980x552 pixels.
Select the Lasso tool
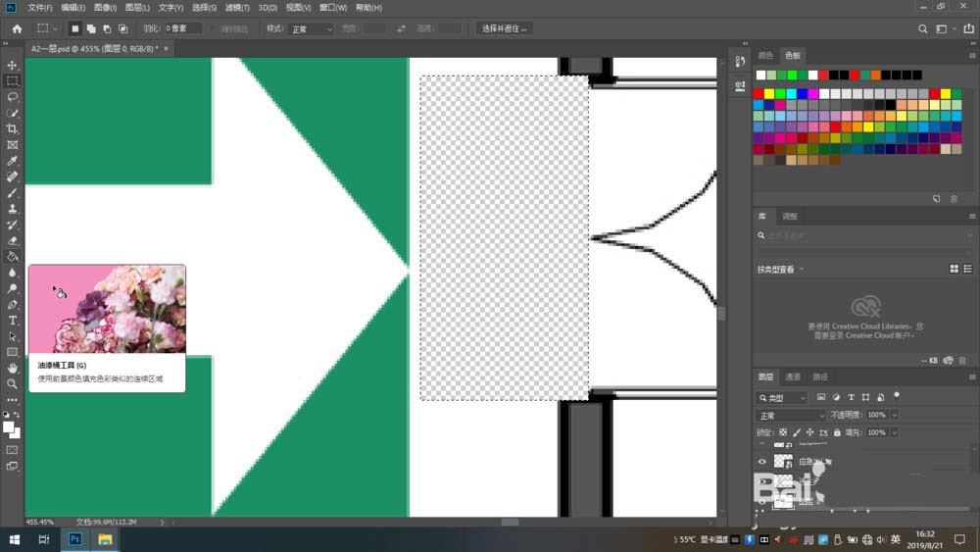click(x=13, y=97)
